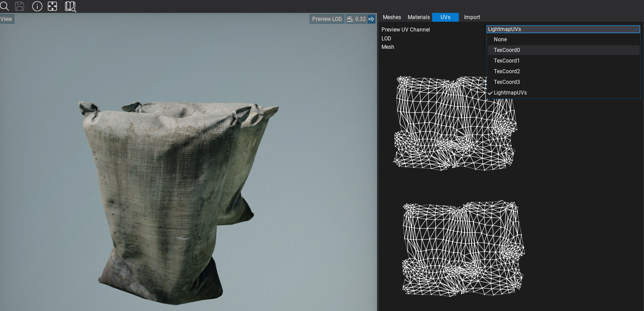Click the magnifier search icon in toolbar

pos(4,6)
